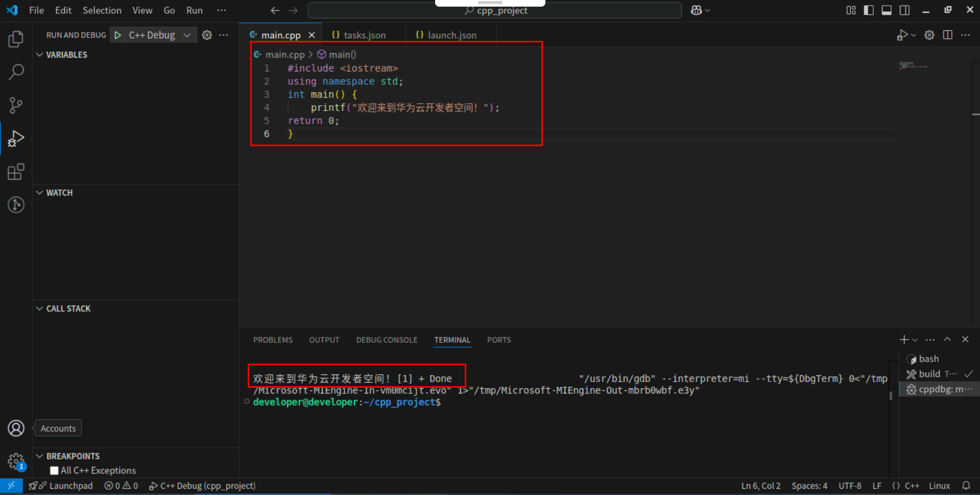Open the Run menu
The height and width of the screenshot is (495, 980).
(194, 10)
